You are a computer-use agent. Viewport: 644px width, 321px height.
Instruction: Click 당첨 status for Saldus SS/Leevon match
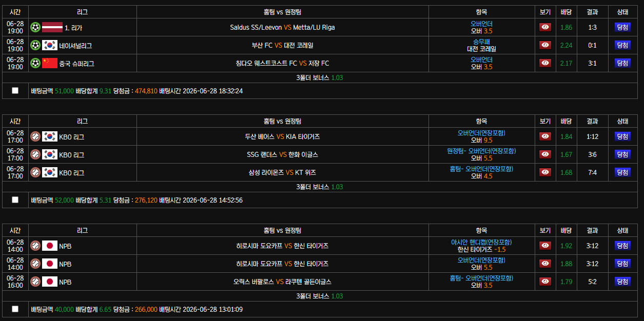pyautogui.click(x=622, y=27)
